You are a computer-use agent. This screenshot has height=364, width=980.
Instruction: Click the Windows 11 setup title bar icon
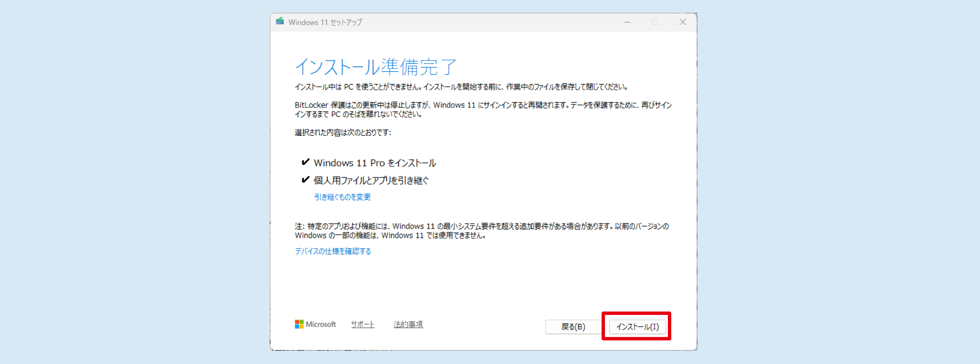280,22
